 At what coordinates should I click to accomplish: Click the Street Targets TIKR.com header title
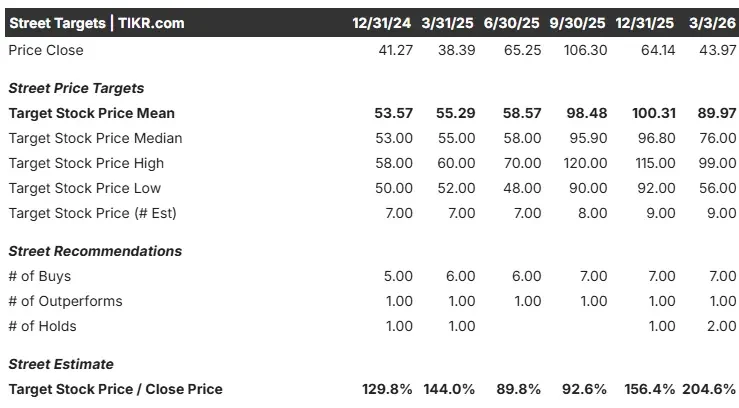point(97,23)
